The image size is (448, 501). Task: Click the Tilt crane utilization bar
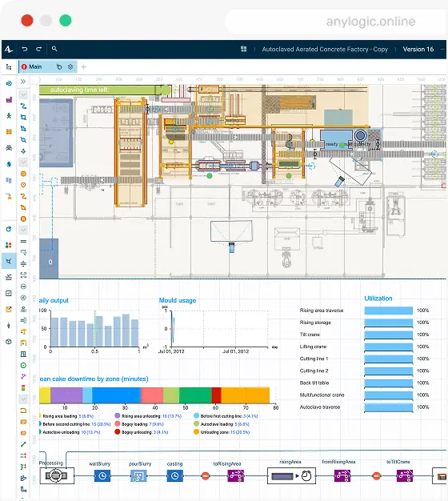pyautogui.click(x=388, y=335)
